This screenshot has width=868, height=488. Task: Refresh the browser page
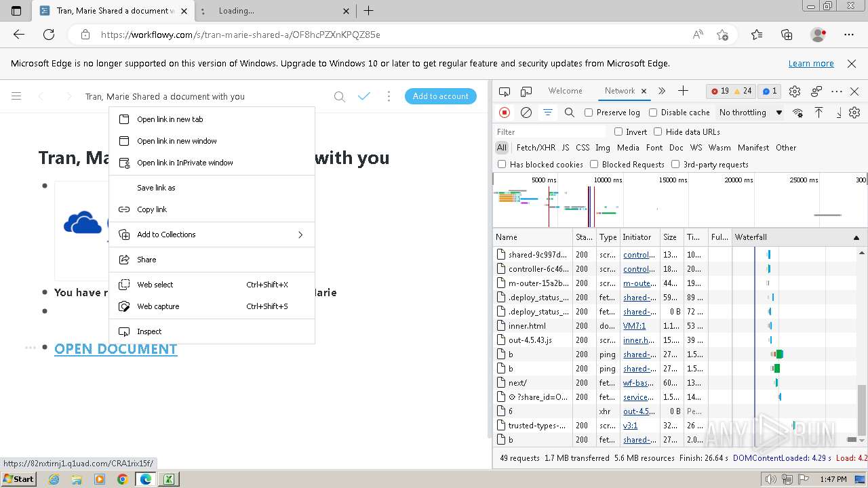[x=49, y=35]
